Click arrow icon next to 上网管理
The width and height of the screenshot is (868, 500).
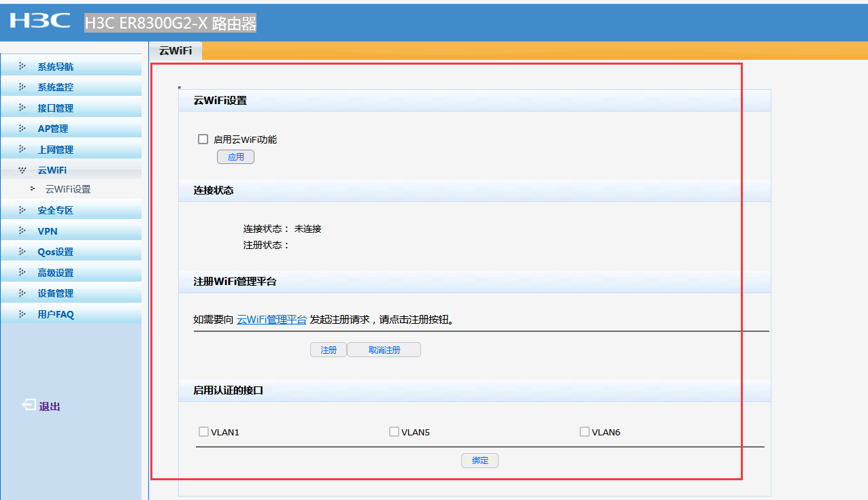click(x=22, y=150)
